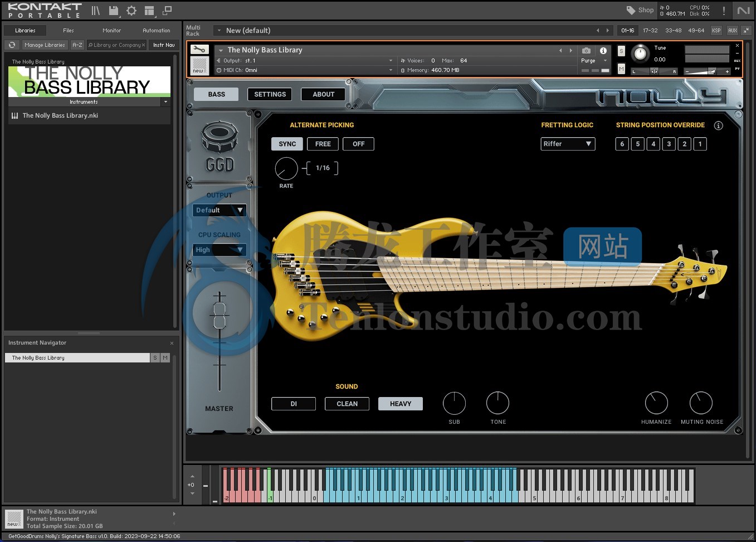Minimize rack view icon in header
756x542 pixels.
(x=167, y=10)
